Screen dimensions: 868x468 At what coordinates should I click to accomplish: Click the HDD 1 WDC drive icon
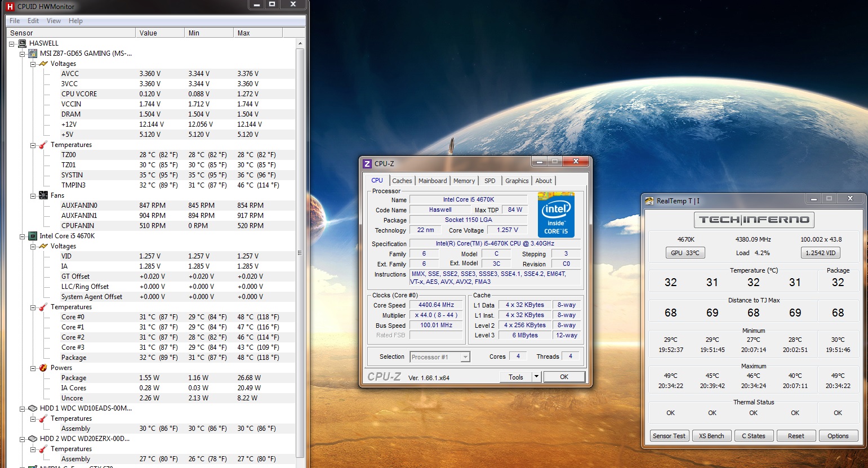click(33, 408)
